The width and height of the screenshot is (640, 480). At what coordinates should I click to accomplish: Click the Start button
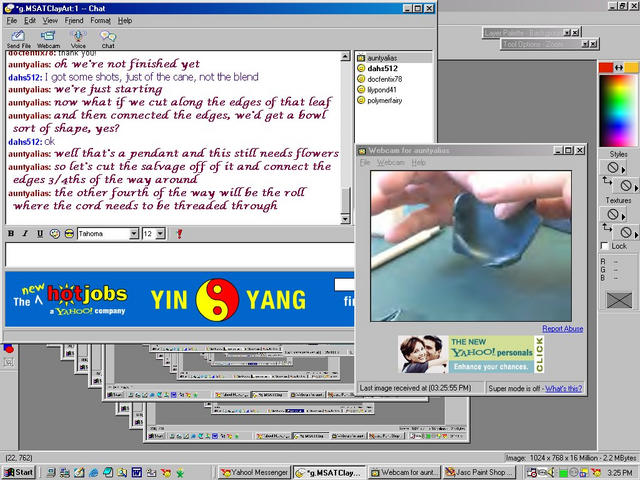pyautogui.click(x=19, y=472)
